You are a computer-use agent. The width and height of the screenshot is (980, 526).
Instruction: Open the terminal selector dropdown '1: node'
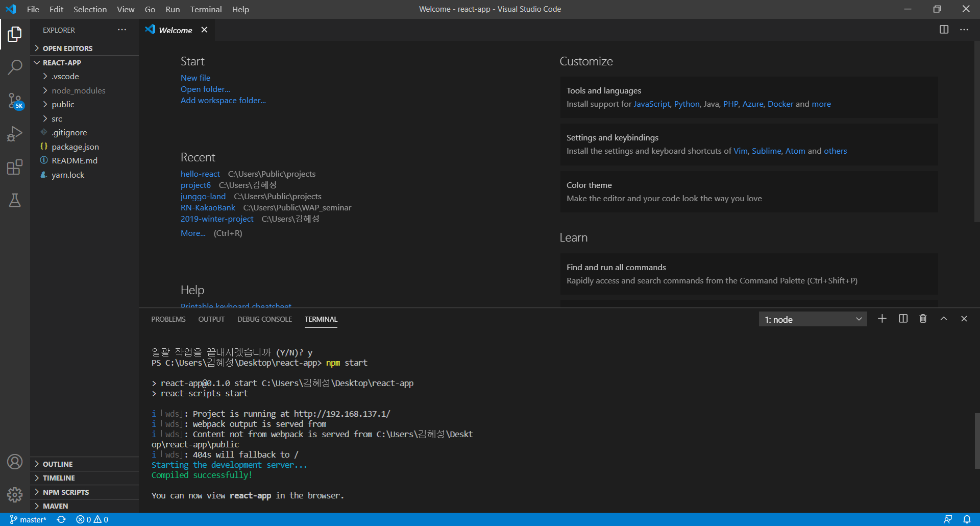click(813, 319)
